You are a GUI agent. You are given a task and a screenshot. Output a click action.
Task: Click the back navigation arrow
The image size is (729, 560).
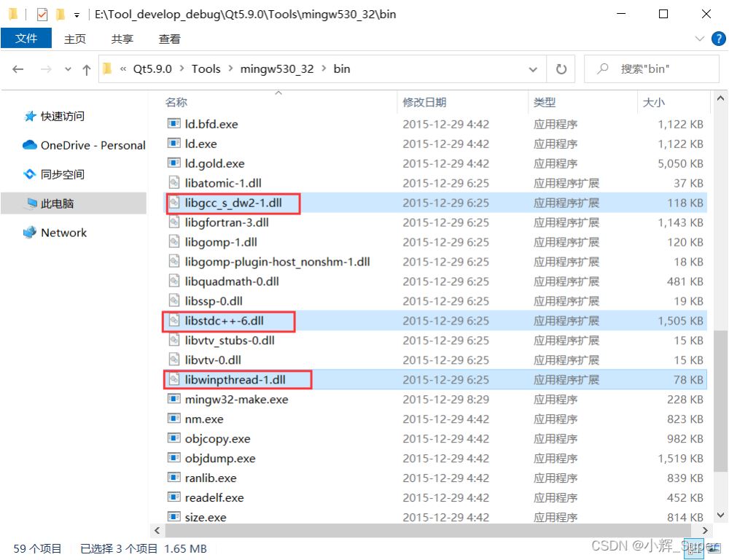pyautogui.click(x=18, y=69)
